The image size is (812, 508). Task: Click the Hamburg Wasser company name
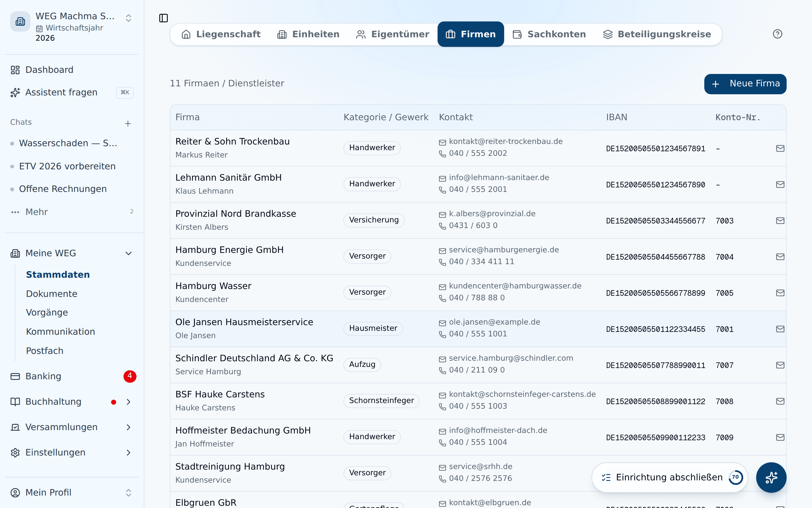coord(213,286)
